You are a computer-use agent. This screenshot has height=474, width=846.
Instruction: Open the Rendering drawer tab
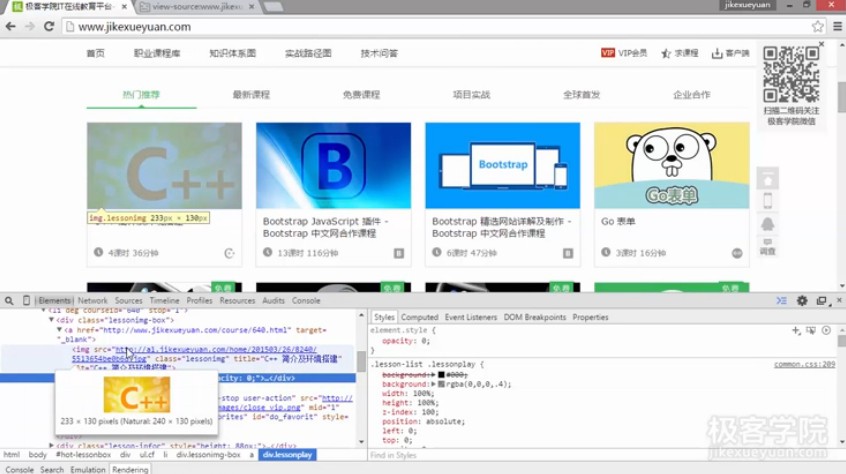click(x=130, y=469)
